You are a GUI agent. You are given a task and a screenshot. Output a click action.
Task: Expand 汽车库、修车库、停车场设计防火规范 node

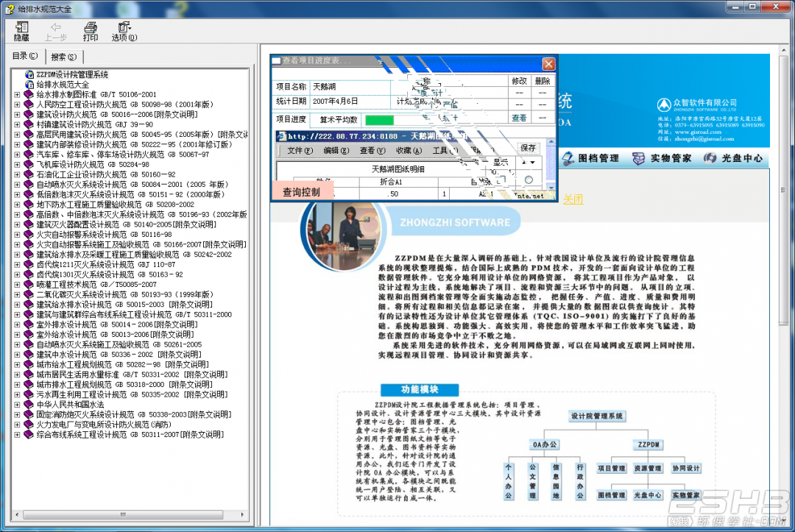(x=17, y=155)
